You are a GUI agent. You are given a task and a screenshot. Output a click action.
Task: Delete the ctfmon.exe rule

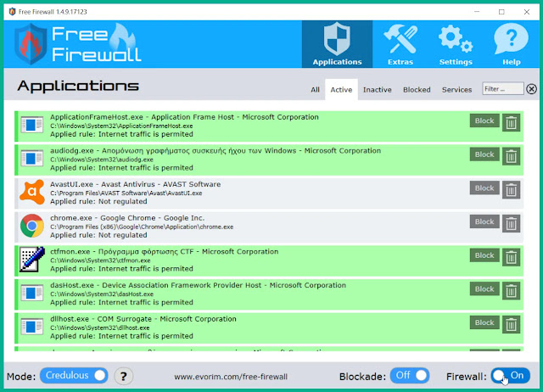(511, 257)
